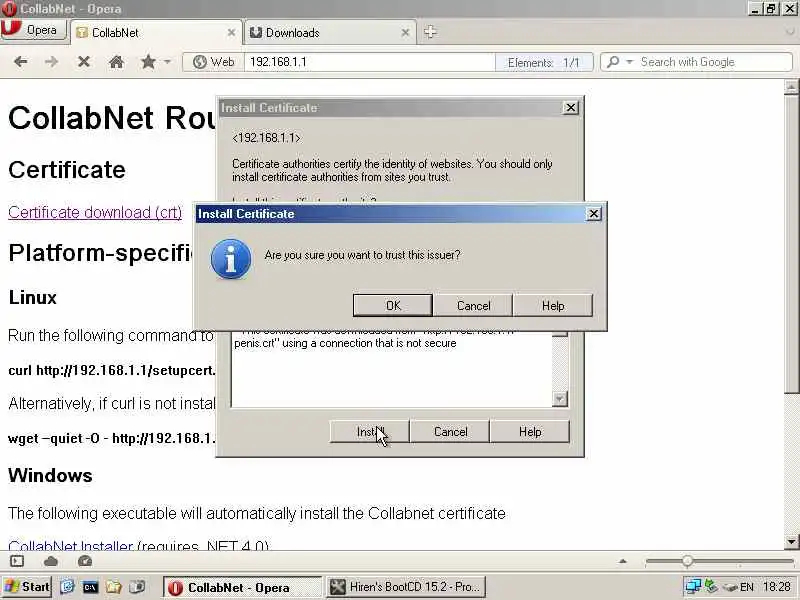Toggle Opera Turbo speedometer icon

point(85,561)
